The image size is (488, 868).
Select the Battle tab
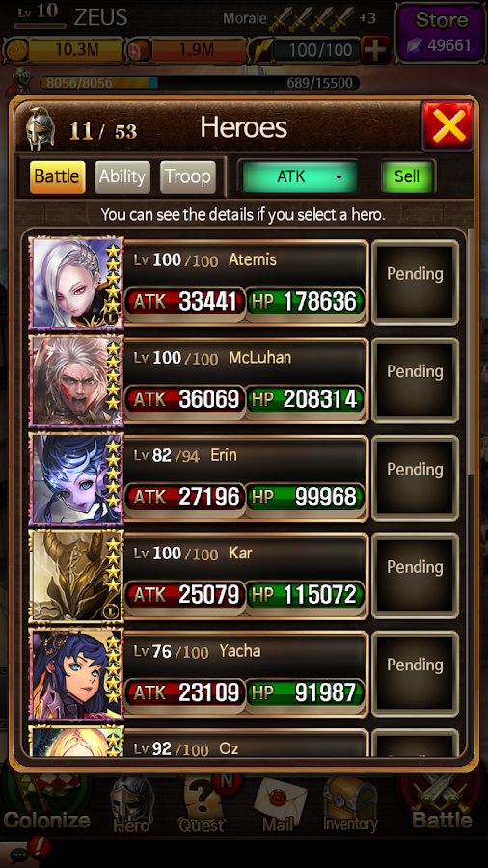[x=57, y=177]
